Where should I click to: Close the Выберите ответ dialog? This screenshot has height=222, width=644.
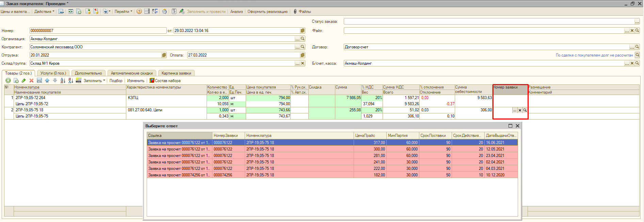(x=517, y=126)
